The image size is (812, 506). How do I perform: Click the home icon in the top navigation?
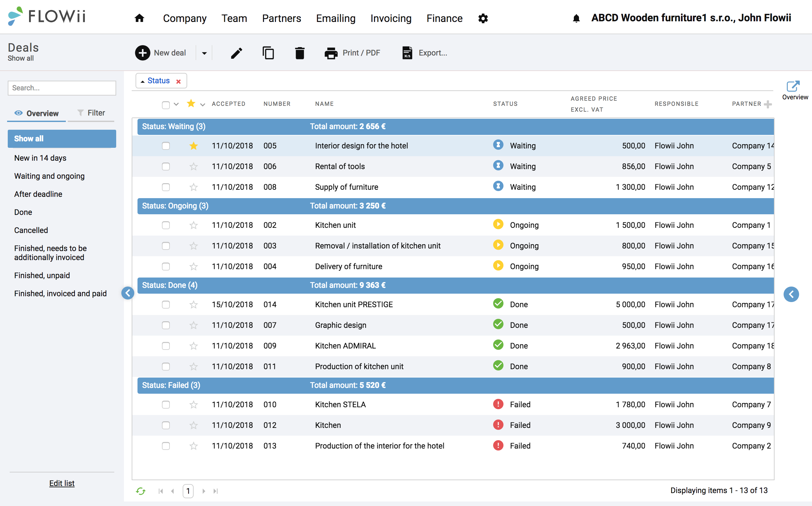(139, 18)
